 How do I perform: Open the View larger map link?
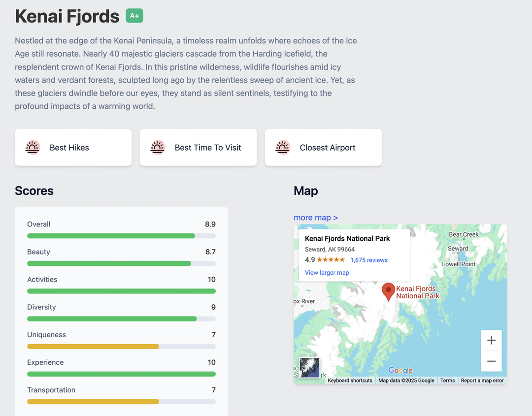[327, 273]
